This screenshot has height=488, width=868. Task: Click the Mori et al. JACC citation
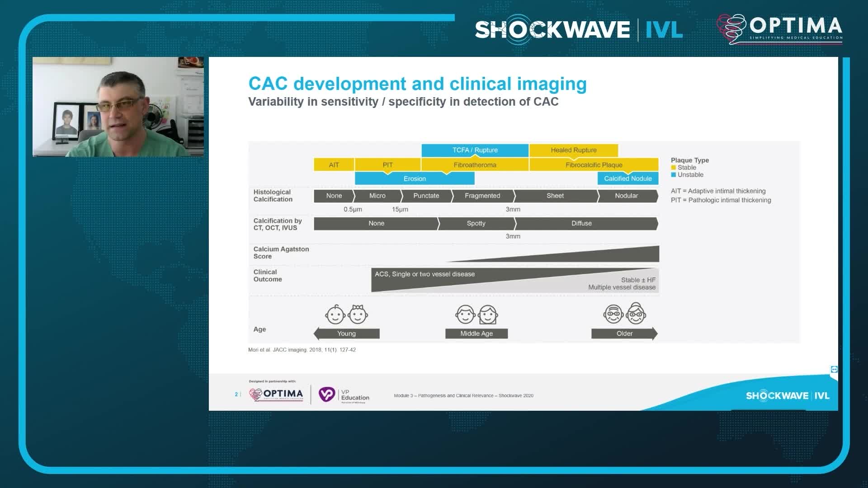pyautogui.click(x=302, y=350)
